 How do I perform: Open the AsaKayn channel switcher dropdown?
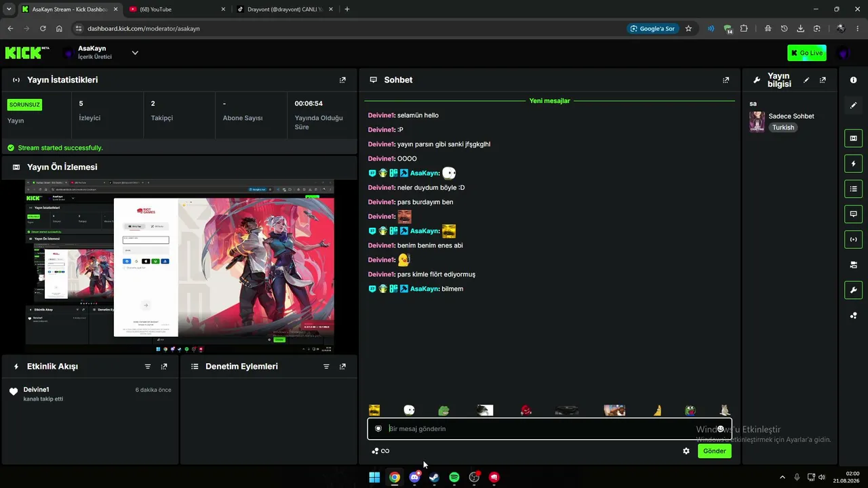tap(135, 53)
